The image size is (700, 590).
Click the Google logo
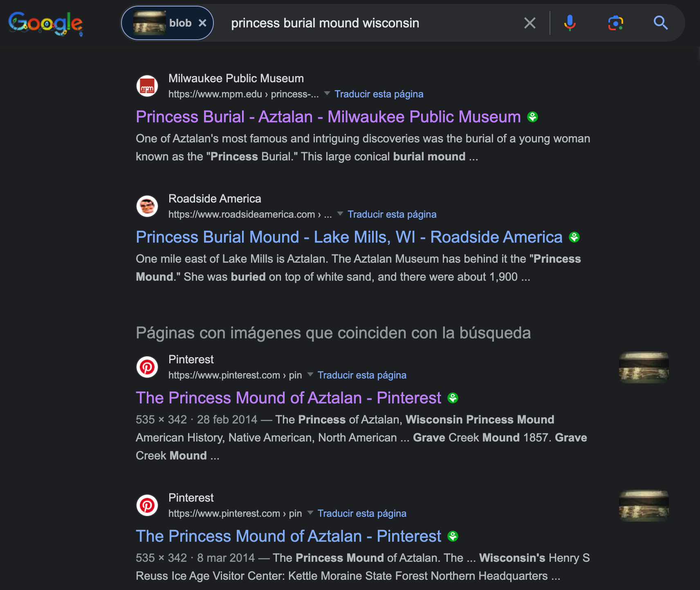point(45,23)
